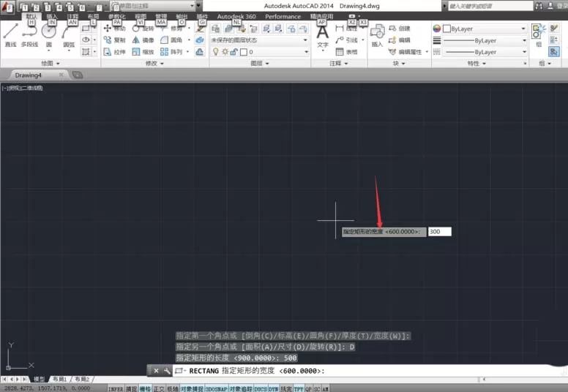Toggle 3DOSNAP in status bar
This screenshot has height=392, width=568.
pyautogui.click(x=216, y=389)
